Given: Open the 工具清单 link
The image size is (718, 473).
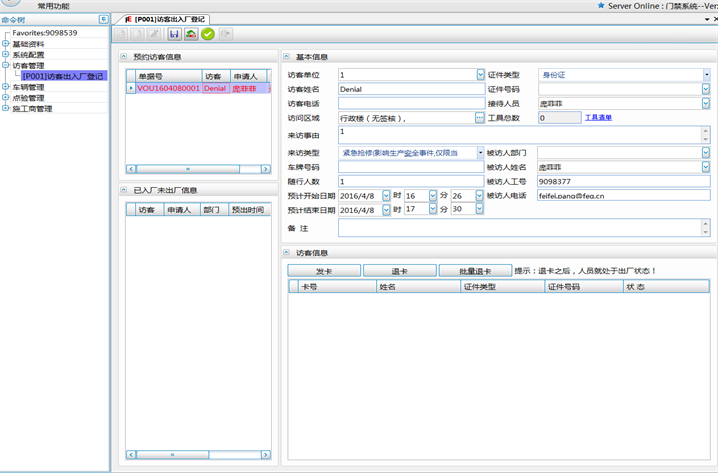Looking at the screenshot, I should pos(598,118).
